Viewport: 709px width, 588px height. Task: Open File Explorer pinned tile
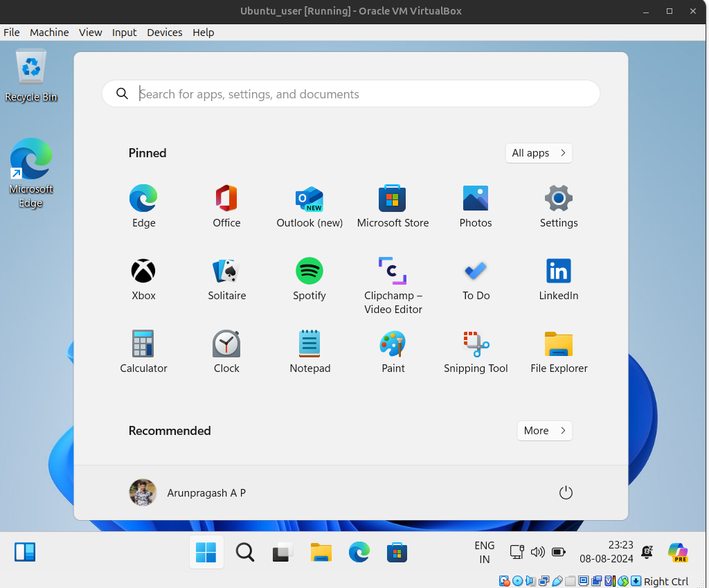(x=559, y=352)
